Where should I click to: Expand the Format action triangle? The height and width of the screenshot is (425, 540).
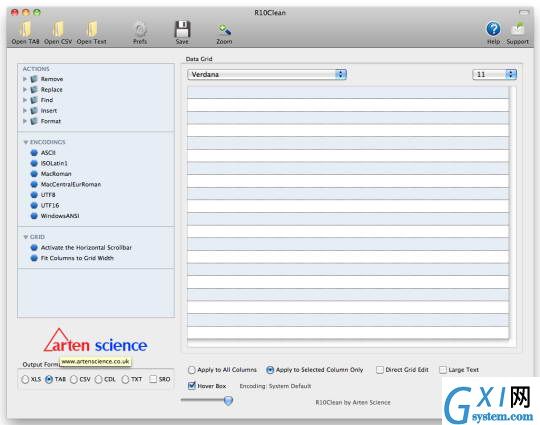point(25,121)
